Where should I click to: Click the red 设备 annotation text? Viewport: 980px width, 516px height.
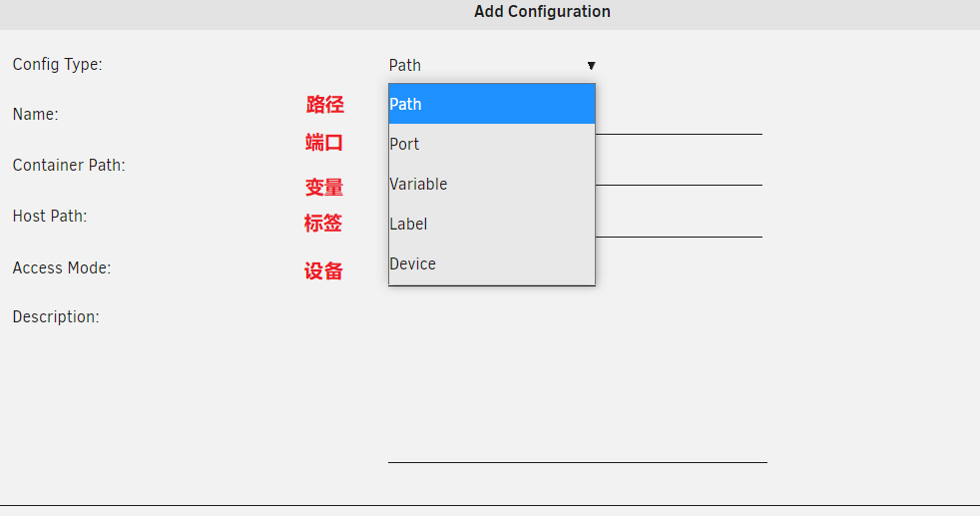tap(323, 271)
